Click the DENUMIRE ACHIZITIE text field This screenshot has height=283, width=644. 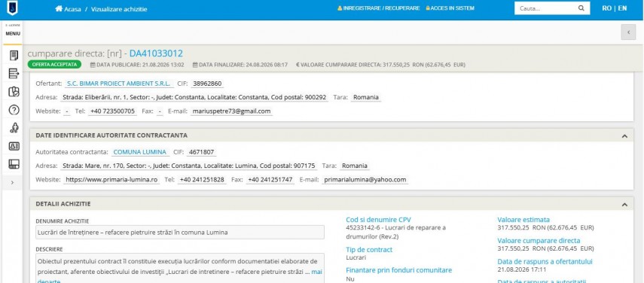pos(180,232)
